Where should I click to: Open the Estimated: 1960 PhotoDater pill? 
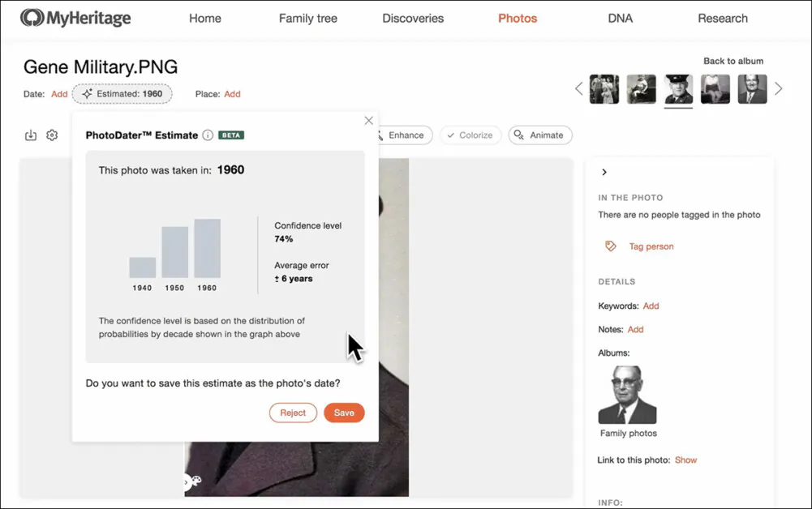(122, 93)
